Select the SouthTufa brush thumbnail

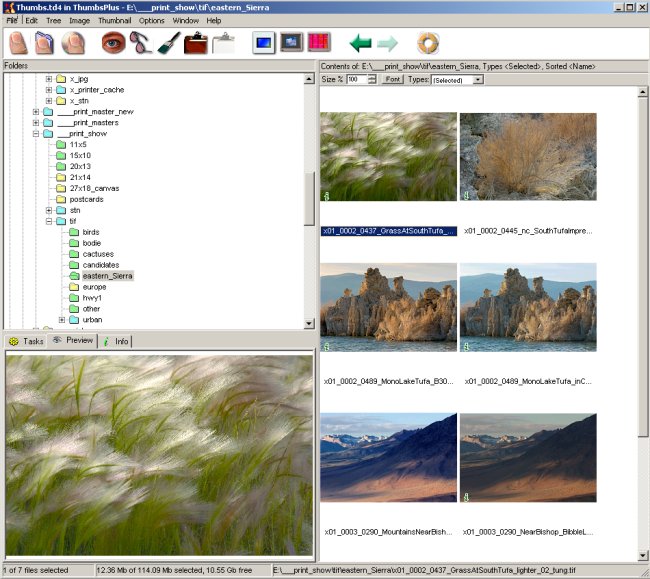527,157
